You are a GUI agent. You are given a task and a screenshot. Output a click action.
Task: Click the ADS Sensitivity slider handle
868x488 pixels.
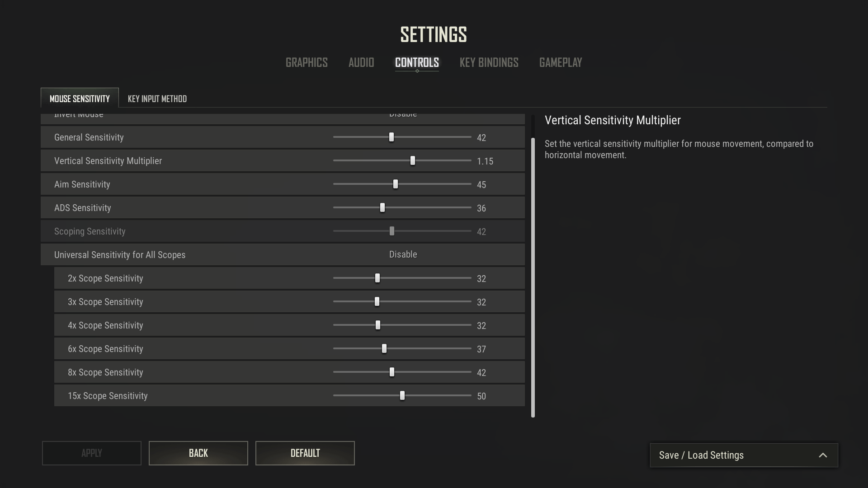[382, 208]
